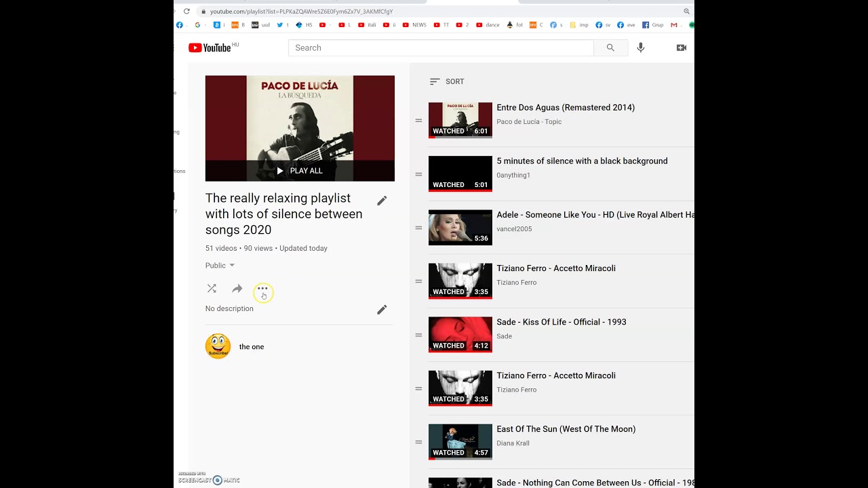Shuffle the playlist
Screen dimensions: 868x488
pyautogui.click(x=212, y=289)
